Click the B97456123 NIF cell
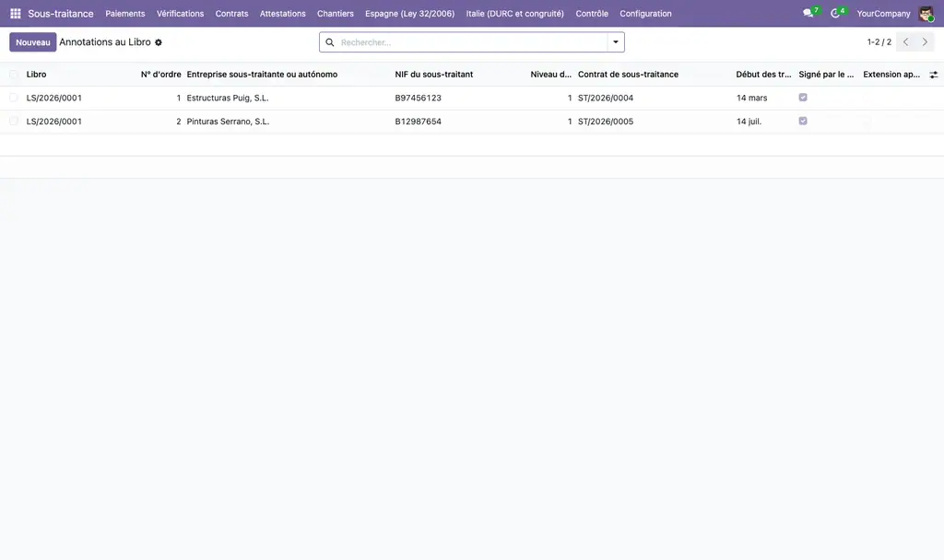 point(418,98)
